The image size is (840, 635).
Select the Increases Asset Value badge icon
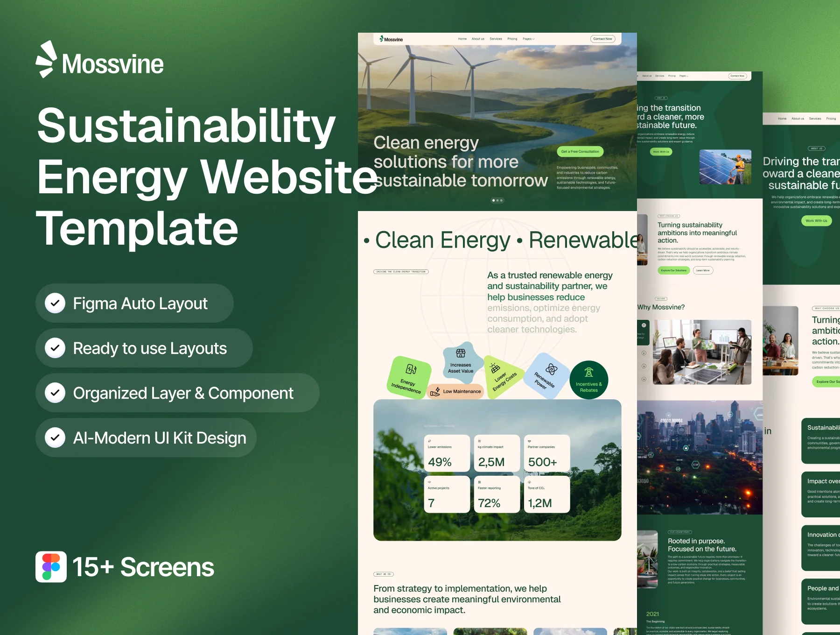461,353
